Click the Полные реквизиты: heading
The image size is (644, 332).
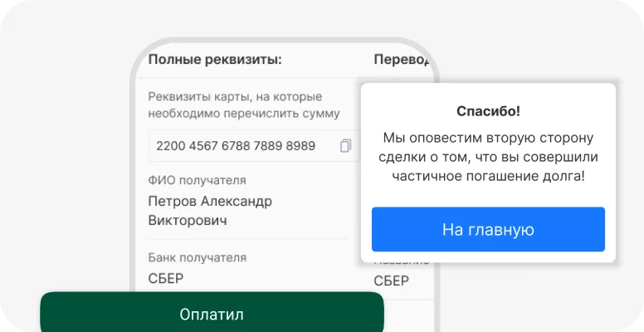tap(215, 60)
